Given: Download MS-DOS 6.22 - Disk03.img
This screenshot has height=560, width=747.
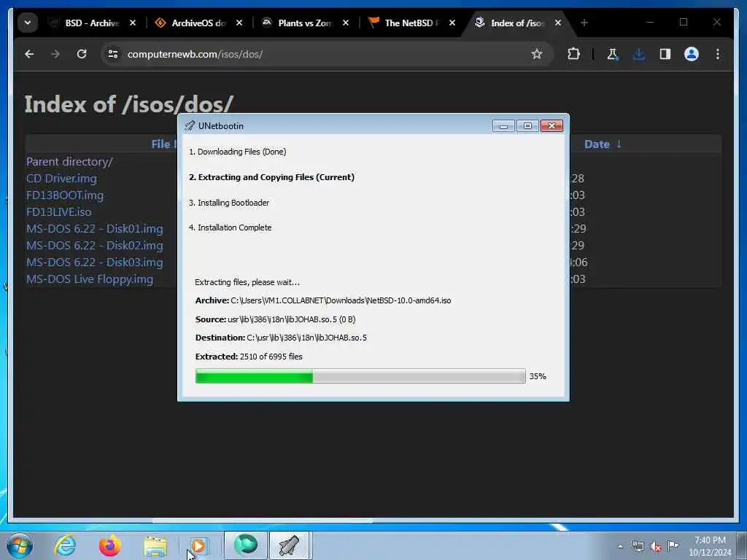Looking at the screenshot, I should 94,262.
